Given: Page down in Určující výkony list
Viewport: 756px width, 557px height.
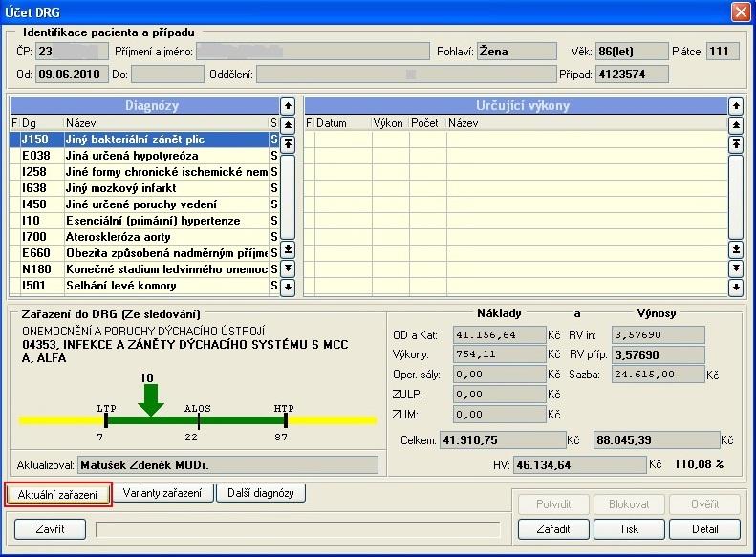Looking at the screenshot, I should point(736,268).
